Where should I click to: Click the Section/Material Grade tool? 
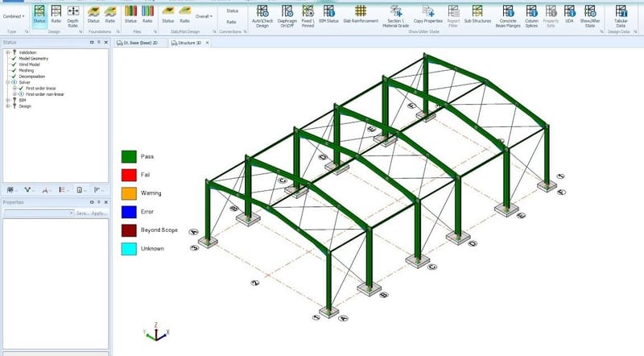[x=395, y=16]
